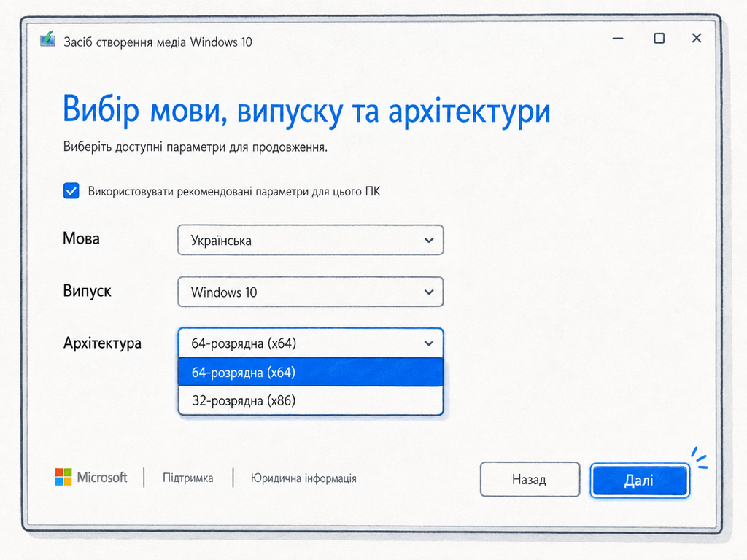This screenshot has height=560, width=747.
Task: Minimize the Media Creation Tool window
Action: point(618,38)
